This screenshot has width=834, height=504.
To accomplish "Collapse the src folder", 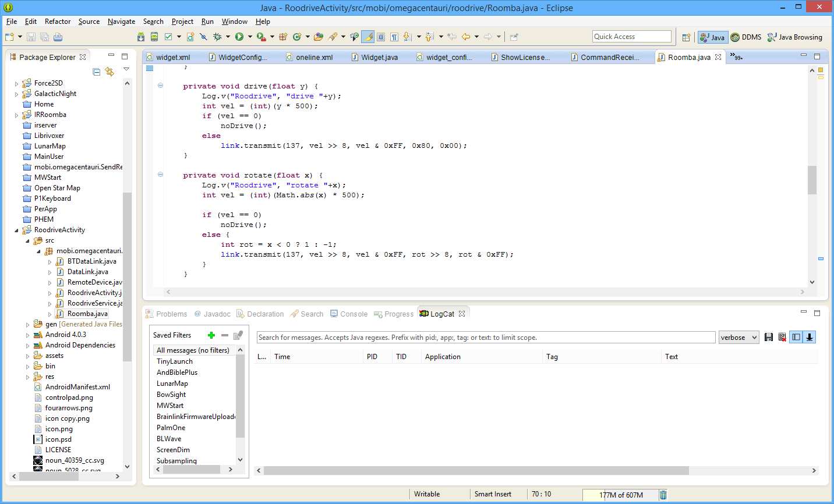I will (x=27, y=241).
